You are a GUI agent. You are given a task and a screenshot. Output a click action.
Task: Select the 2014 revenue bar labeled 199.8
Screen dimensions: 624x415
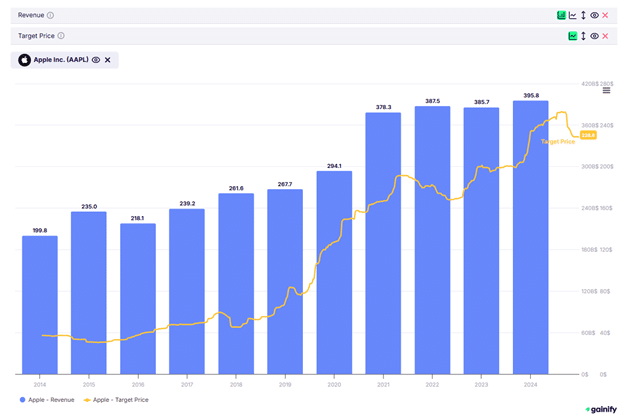(40, 305)
